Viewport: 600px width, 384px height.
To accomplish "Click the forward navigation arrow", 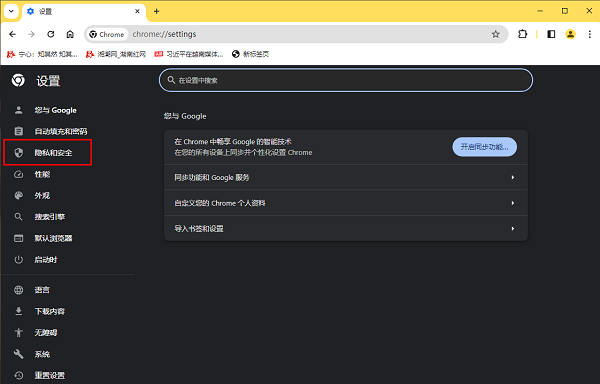I will (31, 34).
